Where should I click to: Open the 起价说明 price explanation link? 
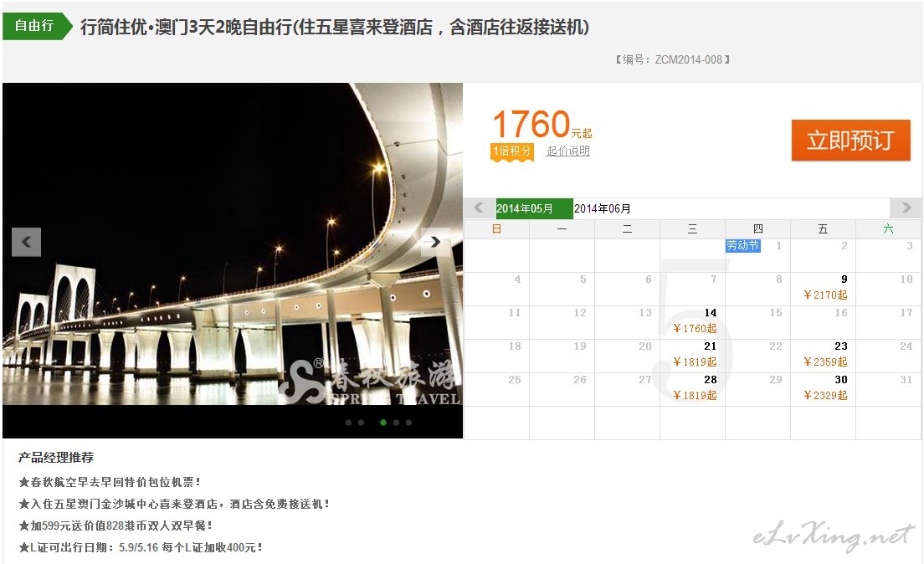pos(568,151)
